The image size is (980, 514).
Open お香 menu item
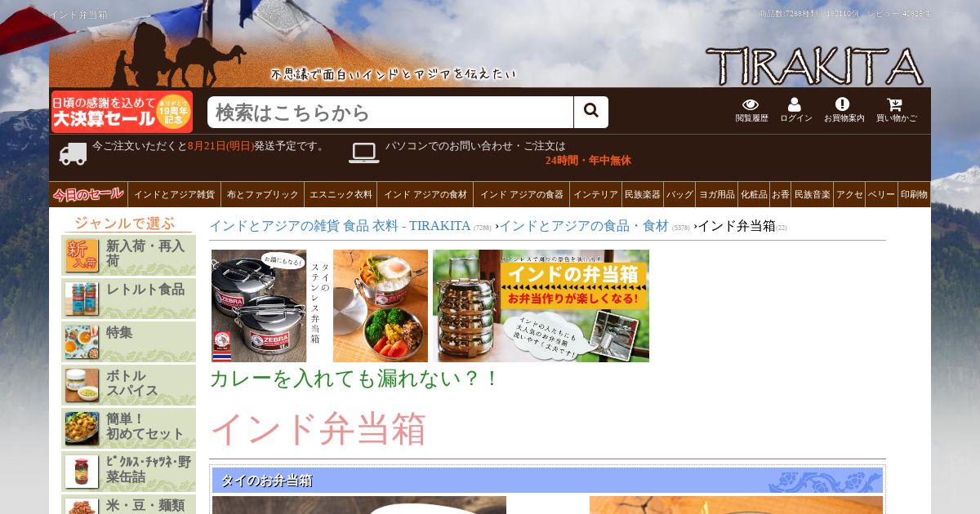(x=781, y=194)
